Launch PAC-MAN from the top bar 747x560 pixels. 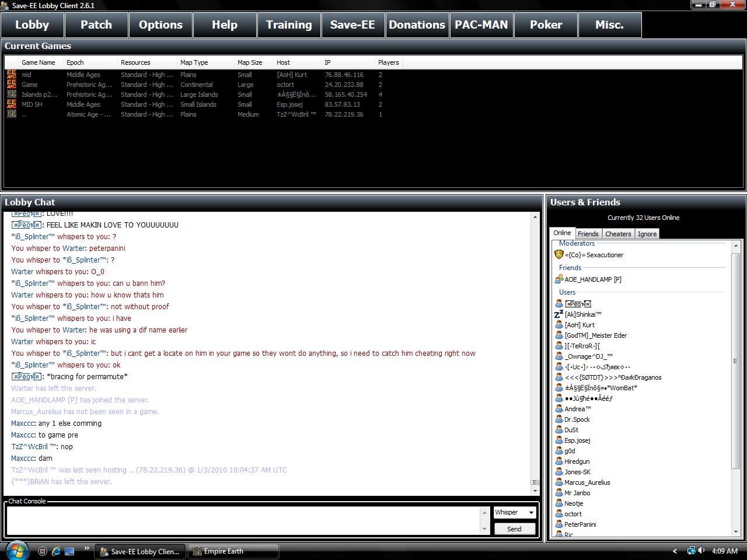(481, 25)
